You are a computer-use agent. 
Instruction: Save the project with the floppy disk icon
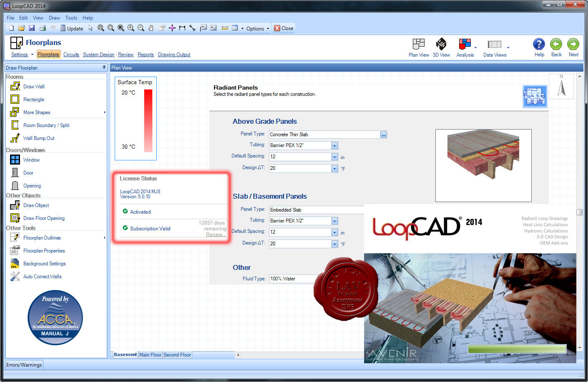pyautogui.click(x=32, y=28)
